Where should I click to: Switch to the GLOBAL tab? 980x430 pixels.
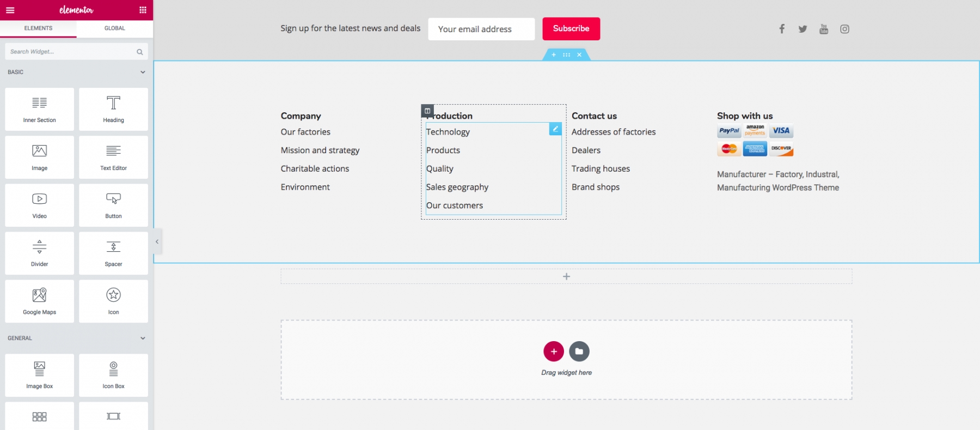pyautogui.click(x=114, y=28)
